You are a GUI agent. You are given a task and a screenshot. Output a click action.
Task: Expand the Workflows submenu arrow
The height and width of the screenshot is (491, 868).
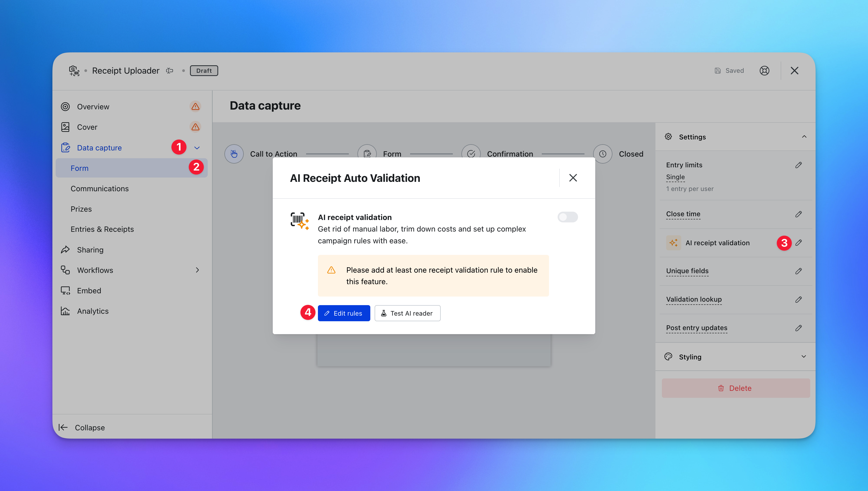tap(197, 270)
